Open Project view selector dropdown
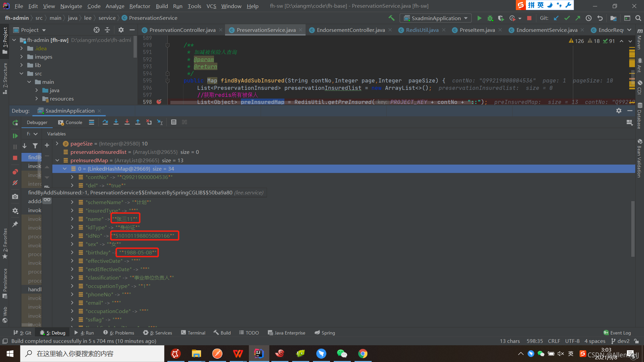The image size is (644, 362). coord(30,30)
